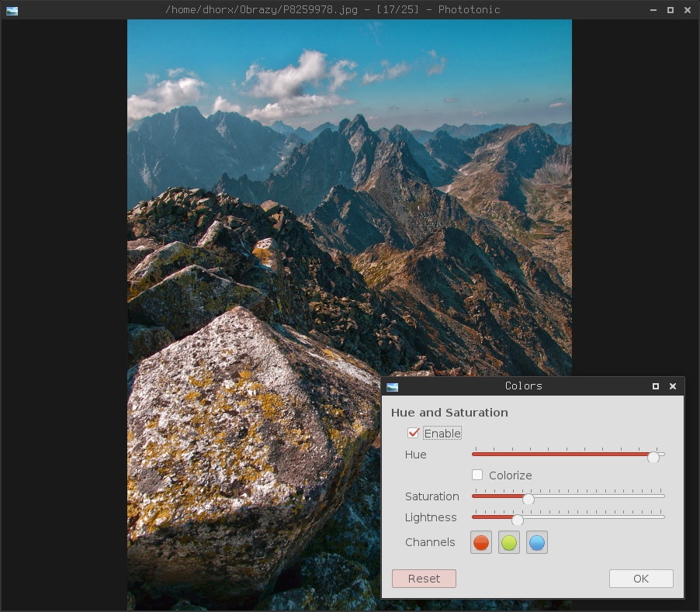Toggle the blue channel button
This screenshot has height=612, width=700.
(x=536, y=542)
